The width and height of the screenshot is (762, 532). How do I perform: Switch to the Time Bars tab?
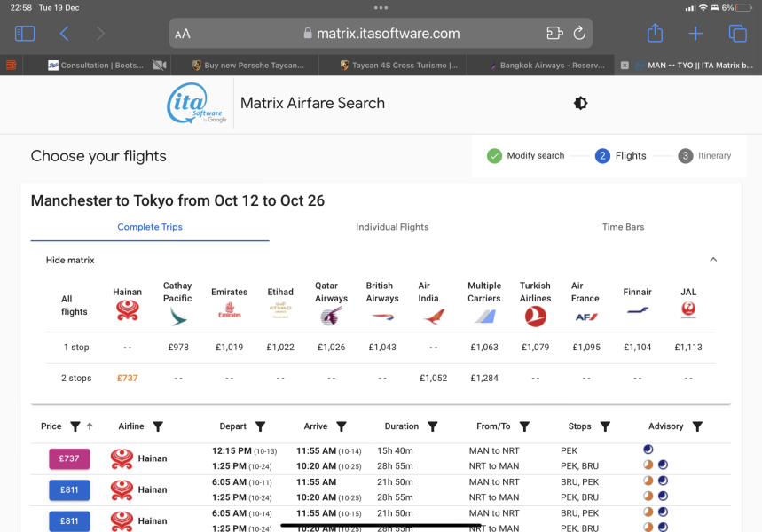[x=623, y=227]
